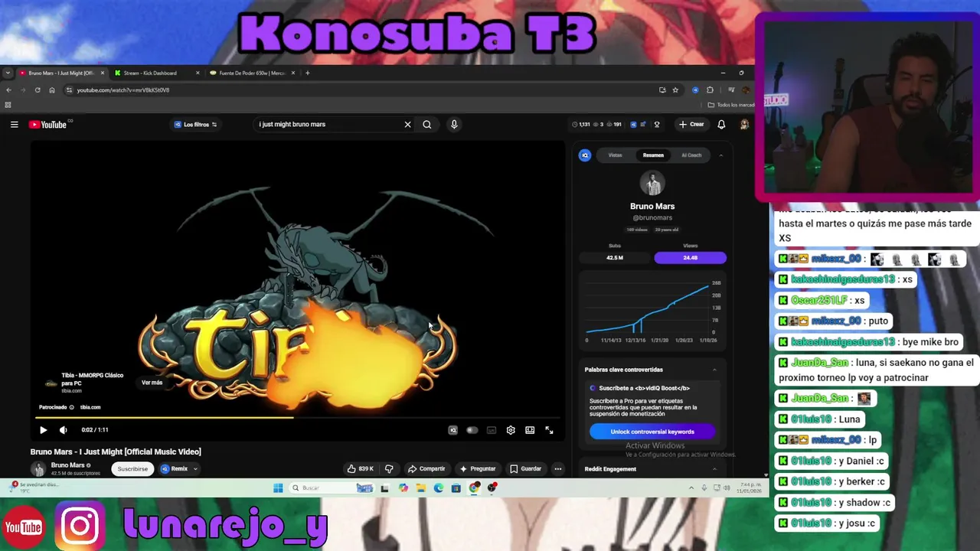Reload the browser page
This screenshot has width=980, height=551.
coord(37,90)
